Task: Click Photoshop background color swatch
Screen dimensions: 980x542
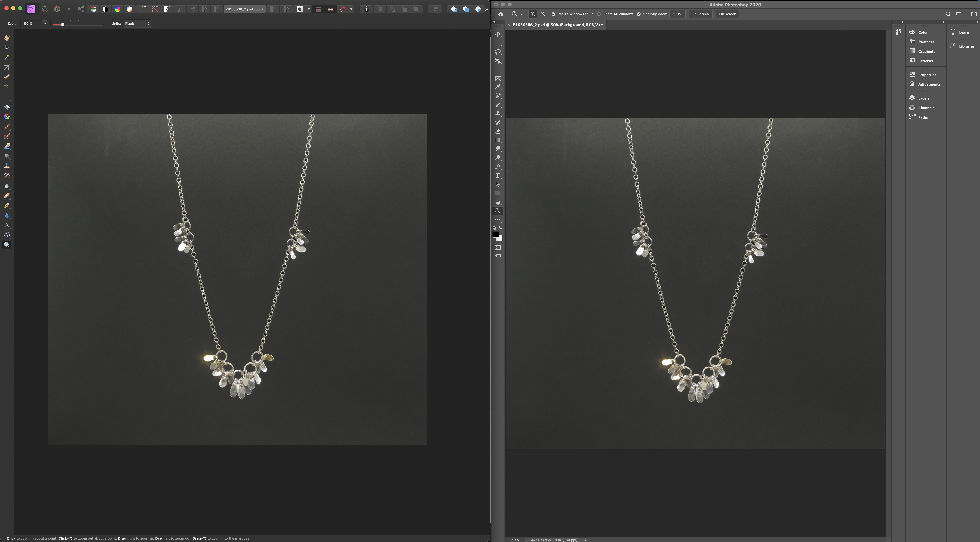Action: click(x=500, y=239)
